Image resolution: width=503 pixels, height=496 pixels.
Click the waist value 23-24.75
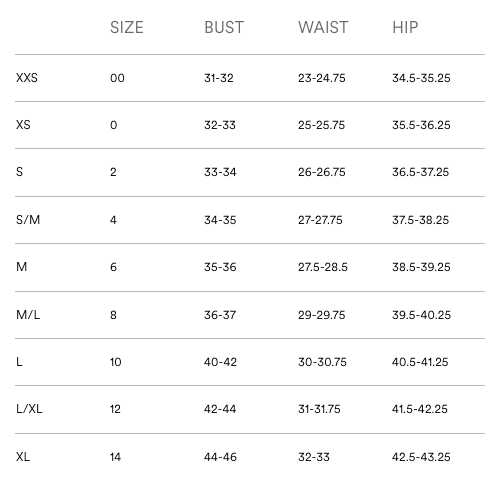[322, 78]
